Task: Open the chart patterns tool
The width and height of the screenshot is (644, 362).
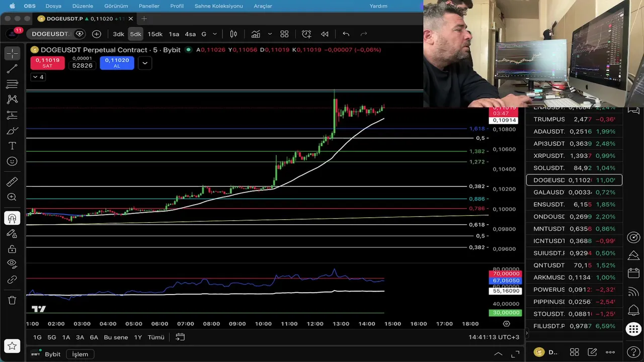Action: 12,100
